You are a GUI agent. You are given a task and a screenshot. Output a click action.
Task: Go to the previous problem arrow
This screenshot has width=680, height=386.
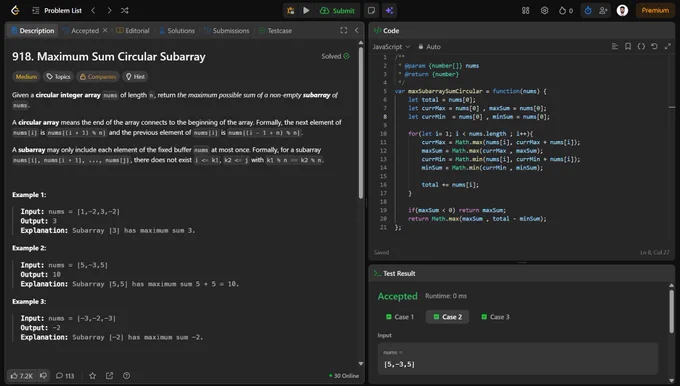93,10
